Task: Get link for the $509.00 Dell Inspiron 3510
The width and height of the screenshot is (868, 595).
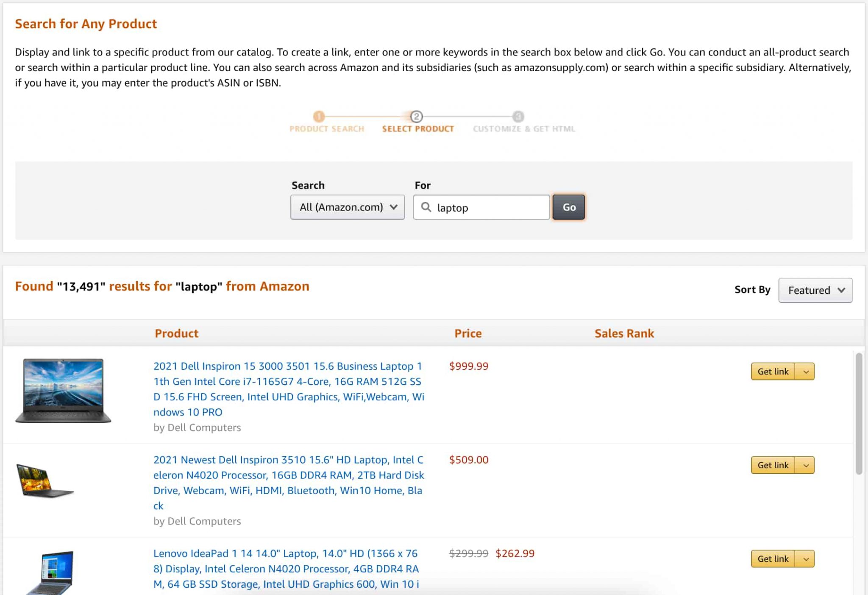Action: pyautogui.click(x=773, y=465)
